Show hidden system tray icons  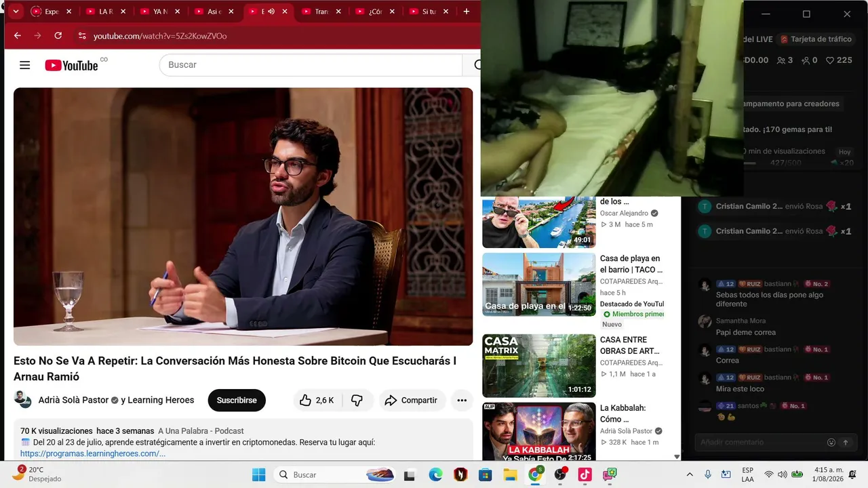(x=690, y=474)
